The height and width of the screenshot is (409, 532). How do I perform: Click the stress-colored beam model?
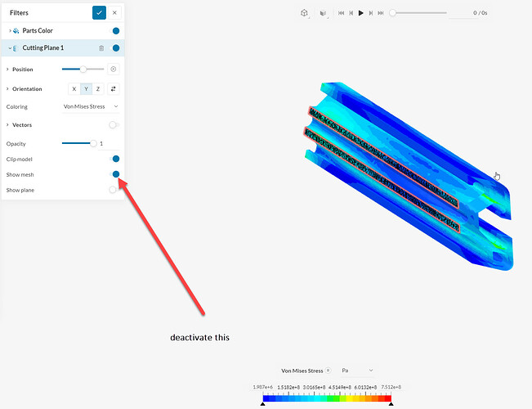408,176
